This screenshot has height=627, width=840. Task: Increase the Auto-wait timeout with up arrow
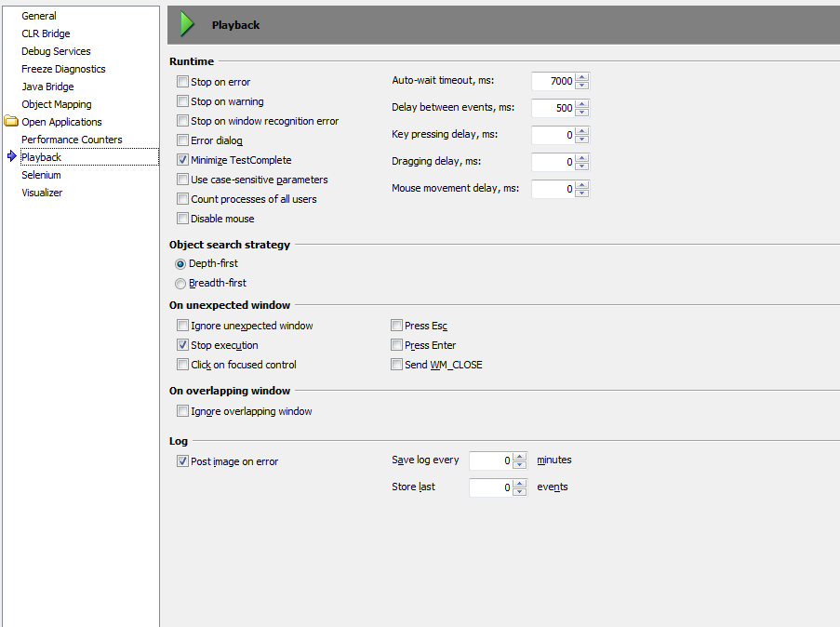(x=582, y=77)
